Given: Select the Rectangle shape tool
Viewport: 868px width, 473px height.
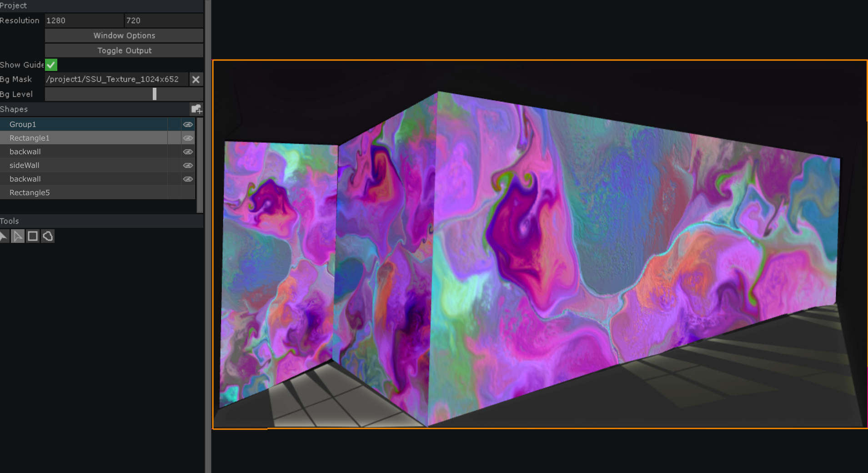Looking at the screenshot, I should click(32, 236).
